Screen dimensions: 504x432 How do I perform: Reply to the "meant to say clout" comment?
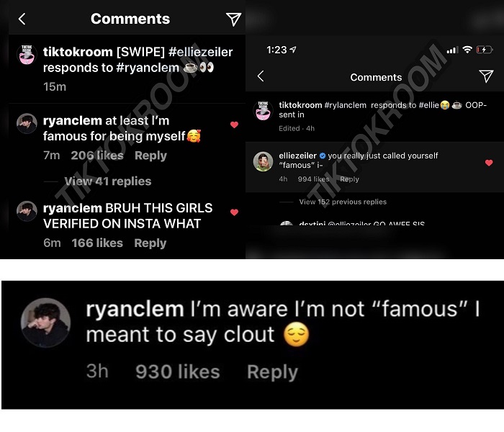pos(273,372)
